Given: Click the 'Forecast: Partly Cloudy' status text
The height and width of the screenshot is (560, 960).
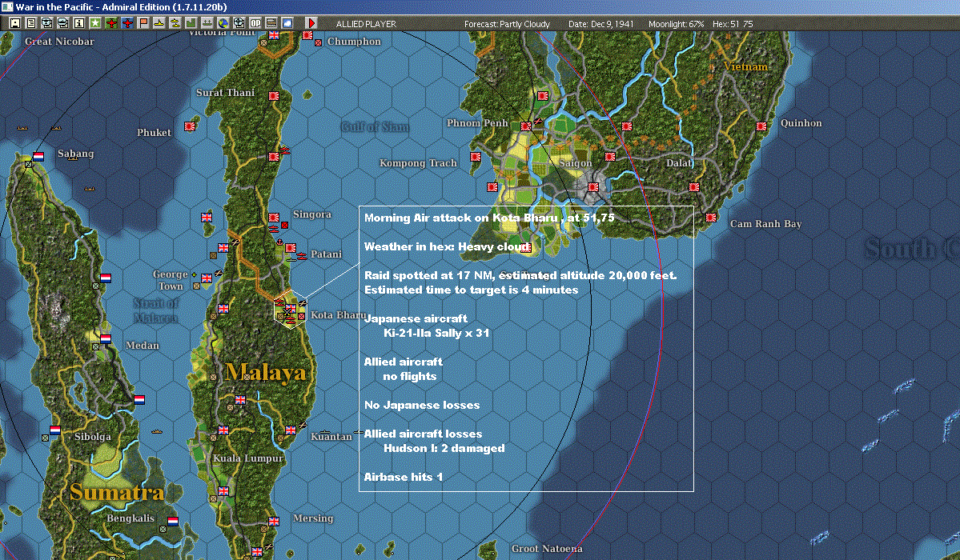Looking at the screenshot, I should pyautogui.click(x=507, y=24).
